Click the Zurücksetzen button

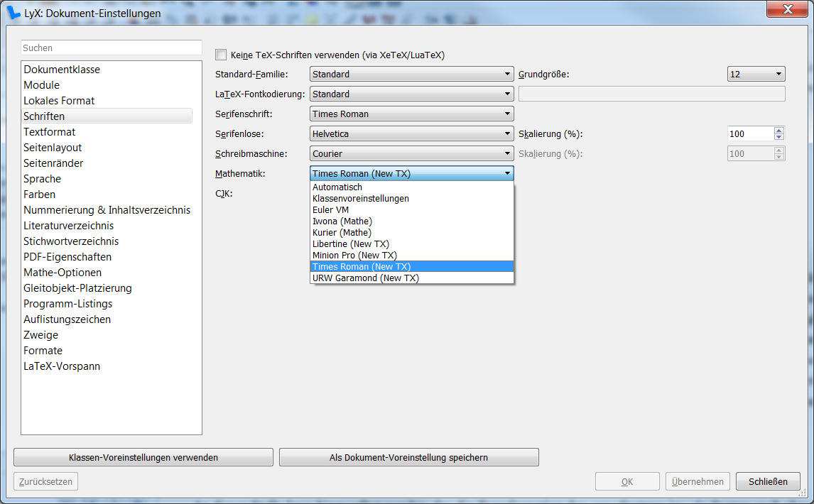click(x=45, y=482)
